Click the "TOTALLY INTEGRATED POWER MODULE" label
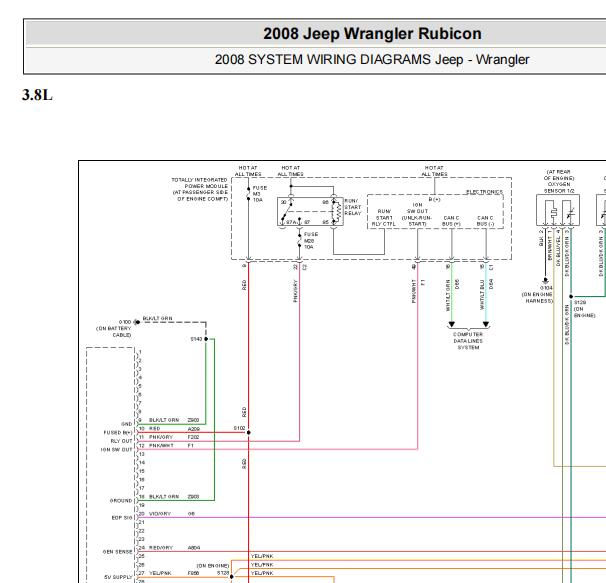Viewport: 606px width, 583px height. coord(200,183)
